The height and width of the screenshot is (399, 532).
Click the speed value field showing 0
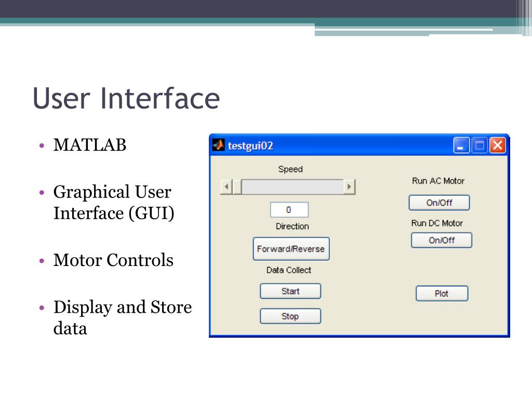tap(289, 210)
